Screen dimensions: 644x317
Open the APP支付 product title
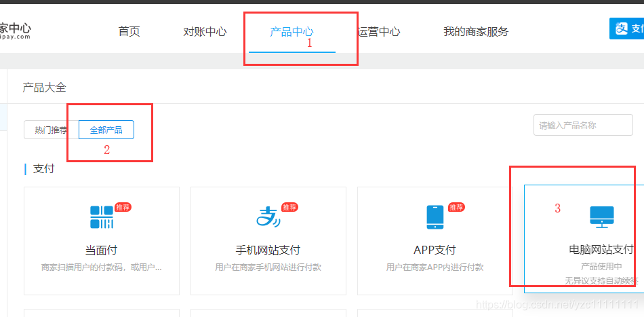435,250
